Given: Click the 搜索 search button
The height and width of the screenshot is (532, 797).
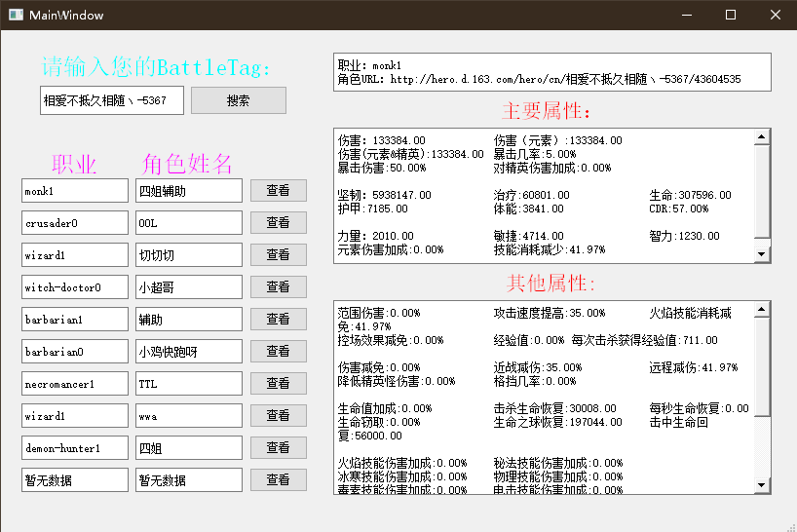Looking at the screenshot, I should [x=239, y=100].
